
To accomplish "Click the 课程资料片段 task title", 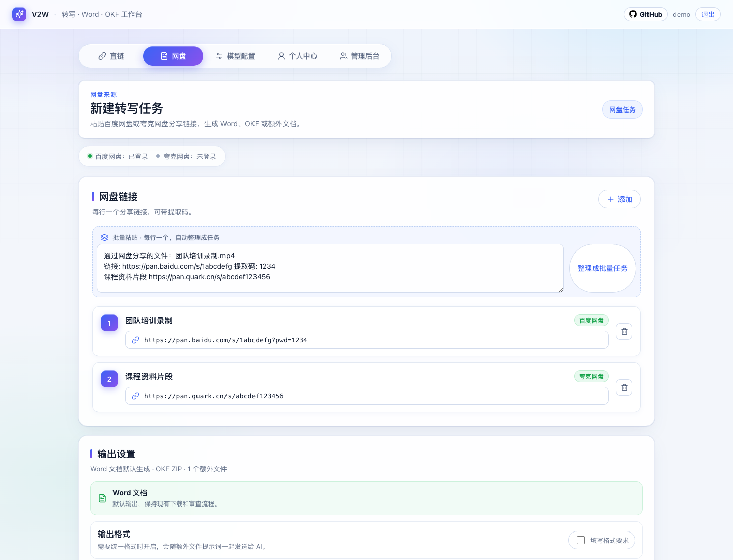I will (149, 376).
